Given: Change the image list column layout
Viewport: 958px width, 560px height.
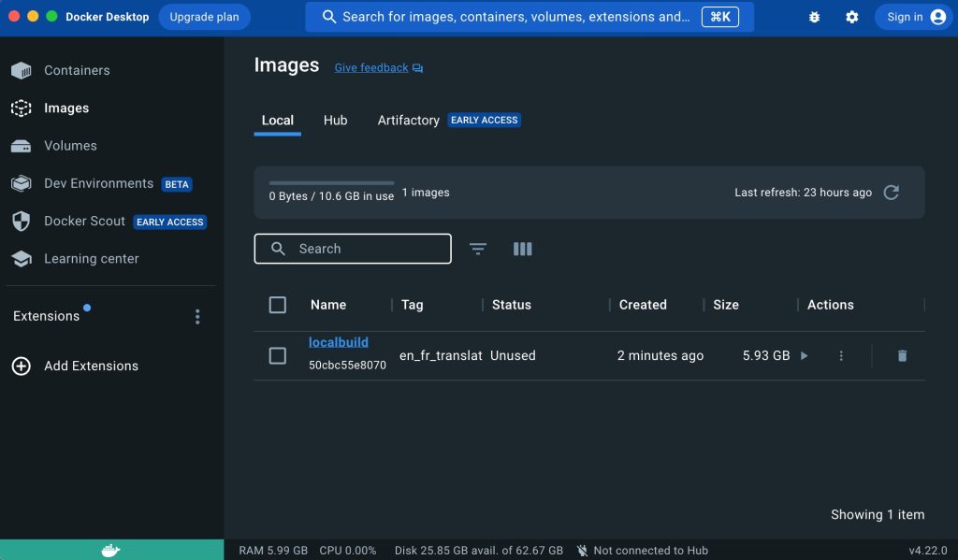Looking at the screenshot, I should coord(522,249).
